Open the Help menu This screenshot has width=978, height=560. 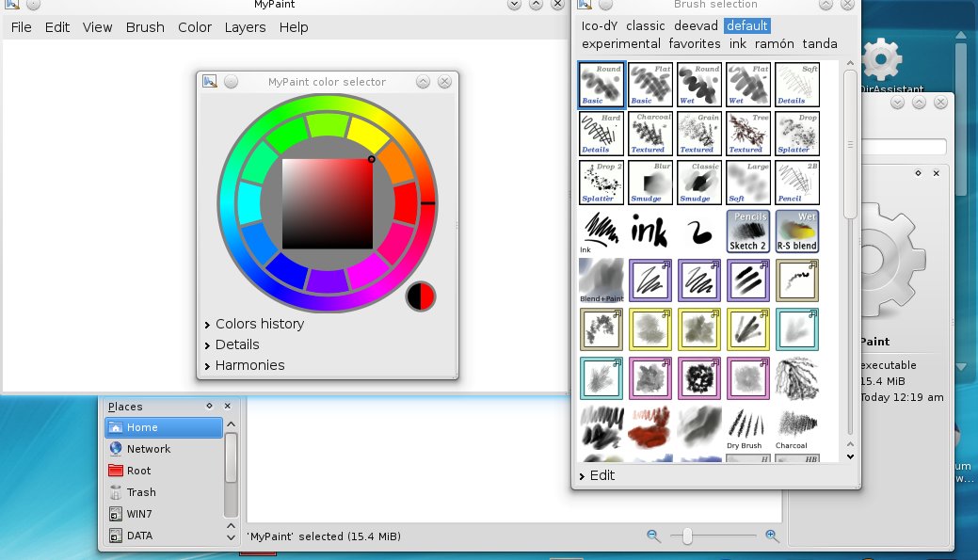pos(293,27)
